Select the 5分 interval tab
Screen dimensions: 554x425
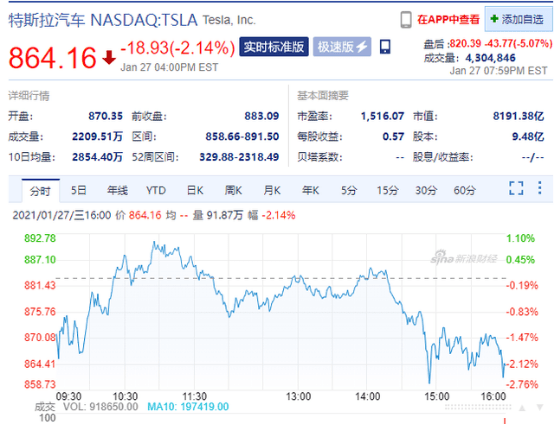point(349,190)
